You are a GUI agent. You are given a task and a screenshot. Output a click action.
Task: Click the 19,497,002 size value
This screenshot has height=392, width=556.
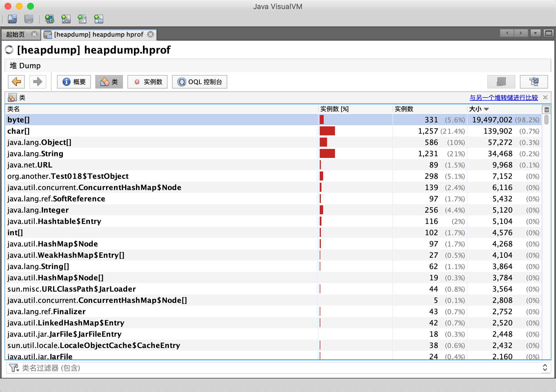(x=492, y=120)
